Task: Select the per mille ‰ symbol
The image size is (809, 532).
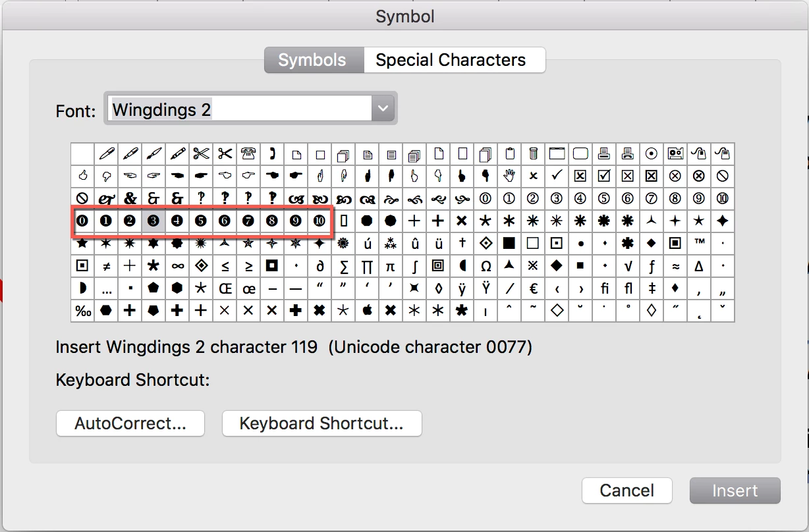Action: pyautogui.click(x=82, y=311)
